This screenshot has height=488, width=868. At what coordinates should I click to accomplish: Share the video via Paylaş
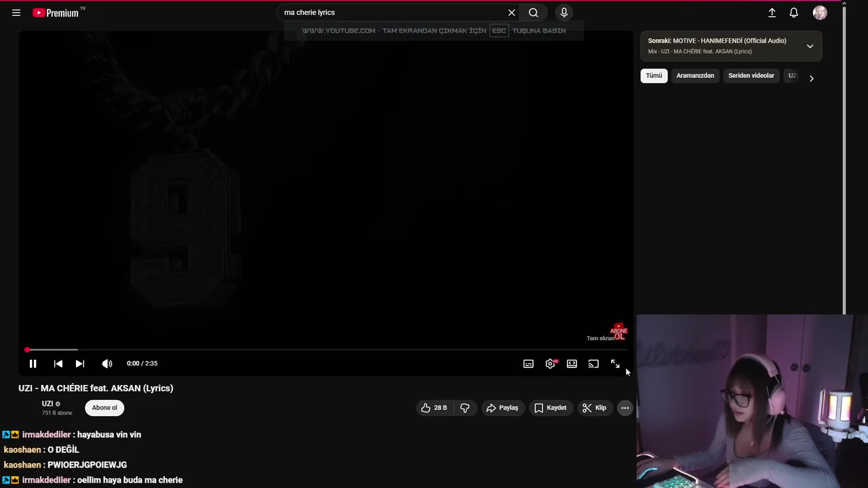point(502,408)
